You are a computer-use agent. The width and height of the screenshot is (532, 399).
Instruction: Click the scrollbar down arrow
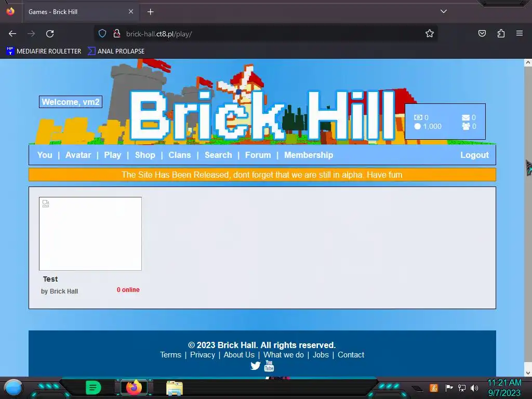tap(528, 373)
